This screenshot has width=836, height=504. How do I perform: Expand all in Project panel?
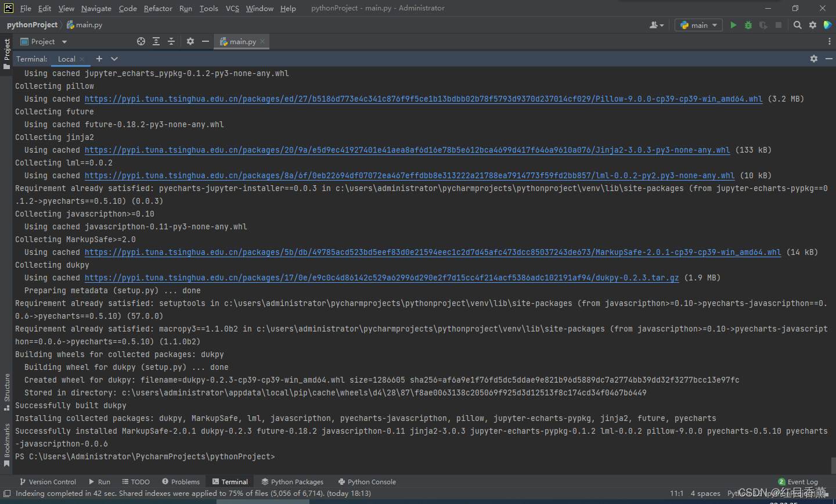click(156, 41)
